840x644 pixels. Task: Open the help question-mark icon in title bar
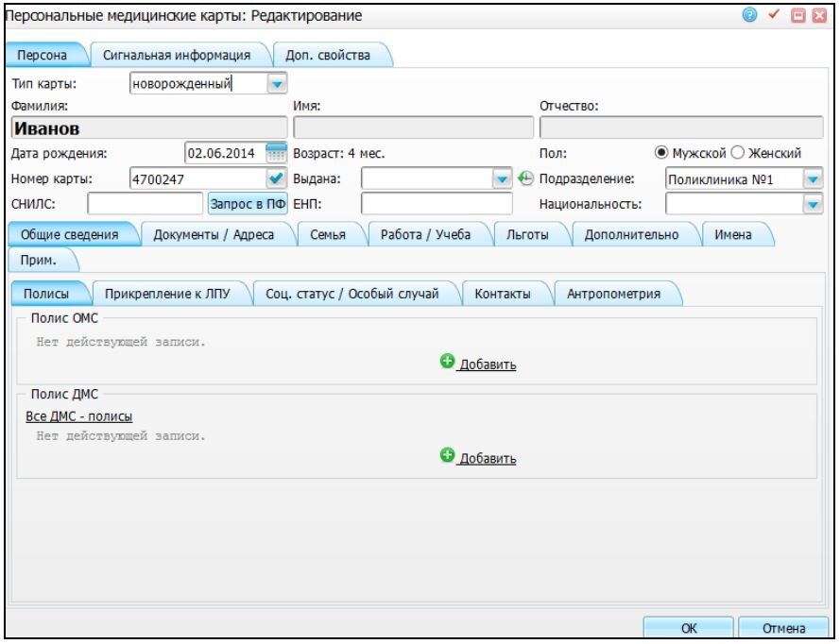click(749, 14)
